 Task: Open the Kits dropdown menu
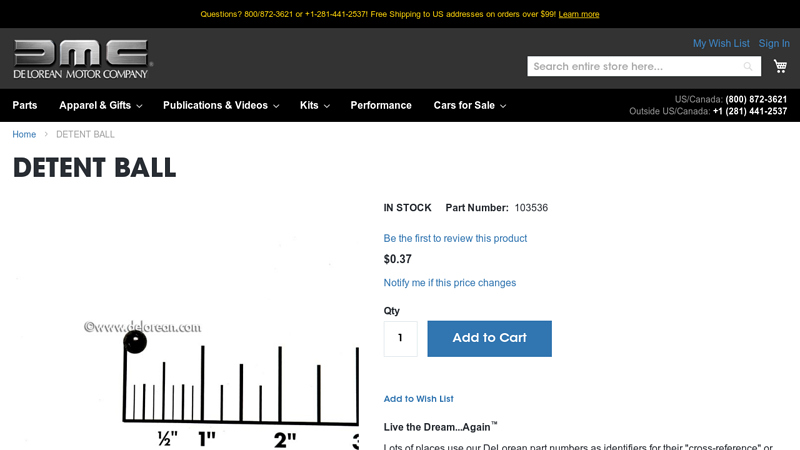(x=314, y=105)
